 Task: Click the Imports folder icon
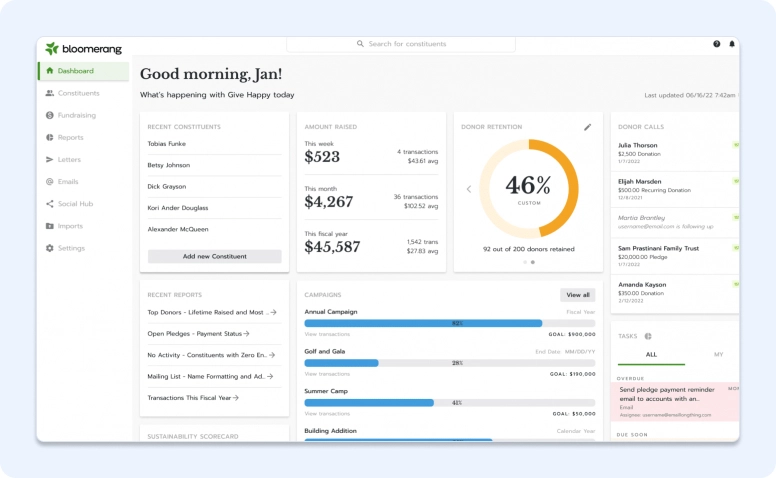49,226
